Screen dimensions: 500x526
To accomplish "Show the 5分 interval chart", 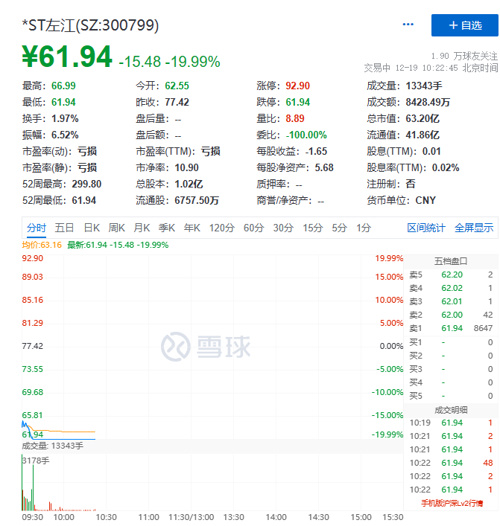I will point(339,228).
